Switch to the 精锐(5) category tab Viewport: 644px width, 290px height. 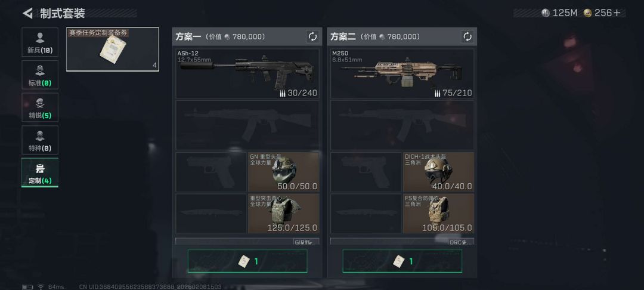pos(40,107)
